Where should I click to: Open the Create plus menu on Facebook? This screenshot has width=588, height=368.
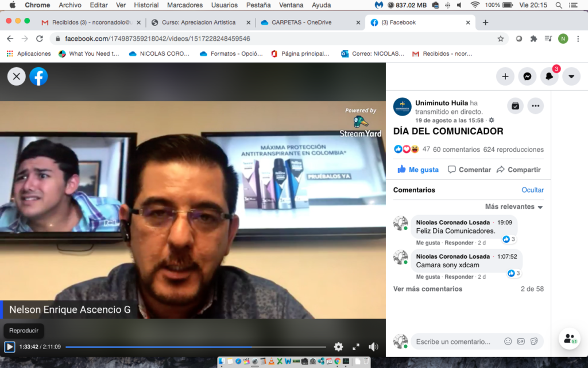click(505, 76)
